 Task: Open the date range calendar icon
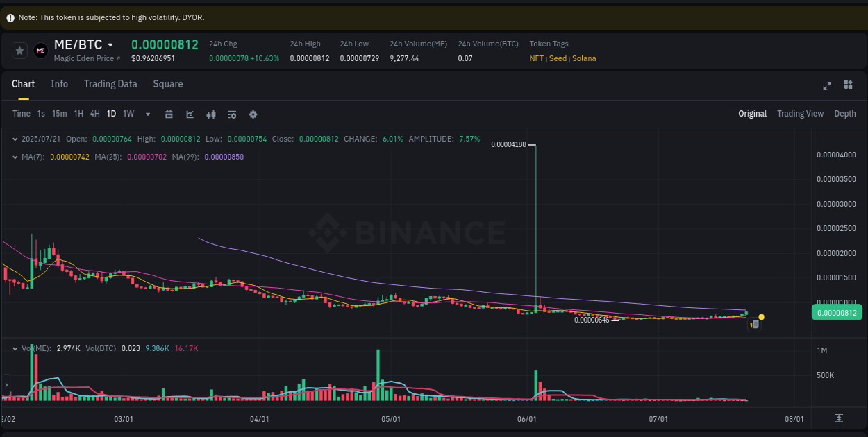pos(169,114)
